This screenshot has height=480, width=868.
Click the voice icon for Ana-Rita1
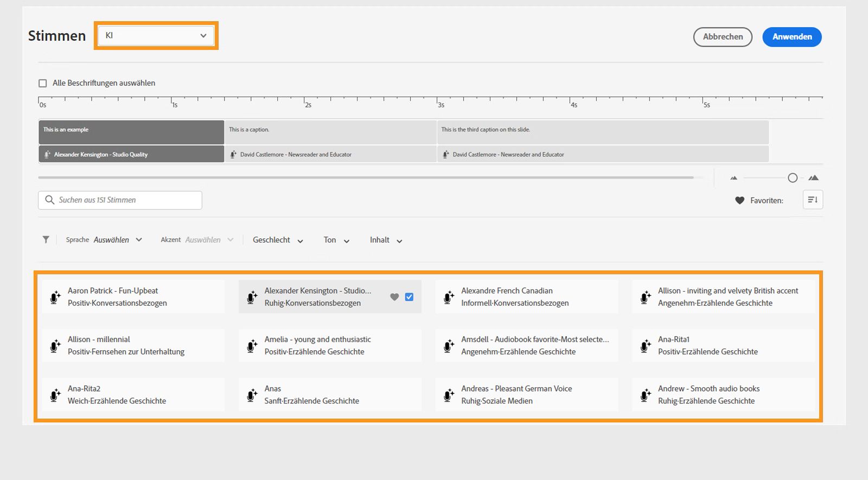coord(646,346)
